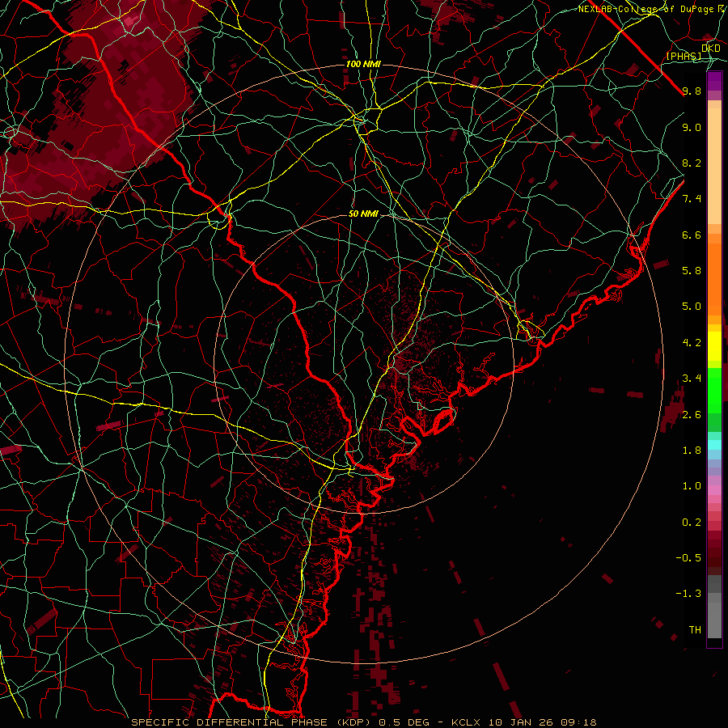
Task: Click the 5.0 scale value
Action: (692, 307)
